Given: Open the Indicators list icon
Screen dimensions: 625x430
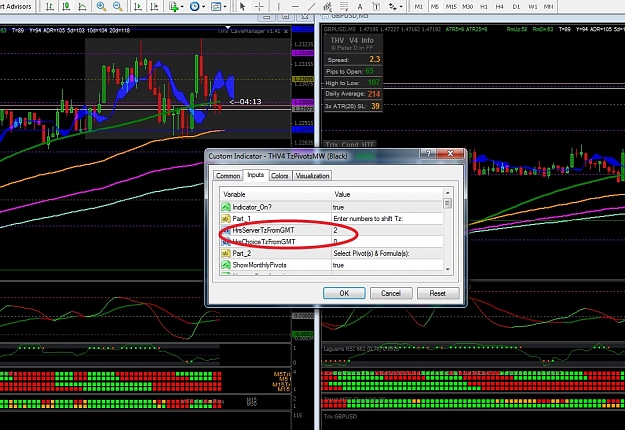Looking at the screenshot, I should pyautogui.click(x=173, y=6).
